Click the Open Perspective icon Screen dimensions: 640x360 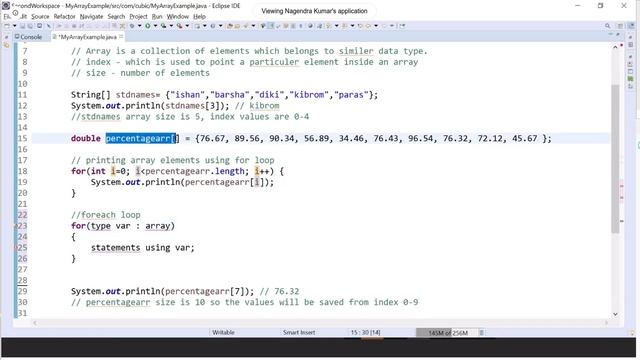pyautogui.click(x=620, y=26)
